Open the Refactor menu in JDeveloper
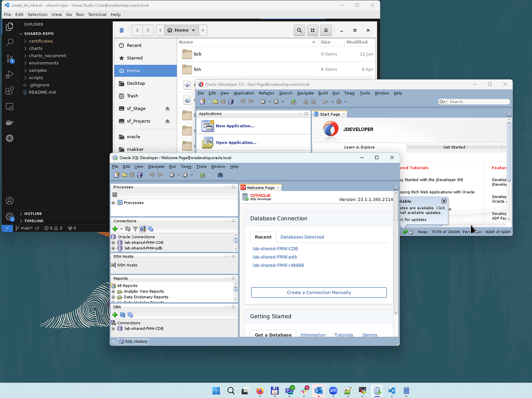The height and width of the screenshot is (398, 532). click(266, 93)
